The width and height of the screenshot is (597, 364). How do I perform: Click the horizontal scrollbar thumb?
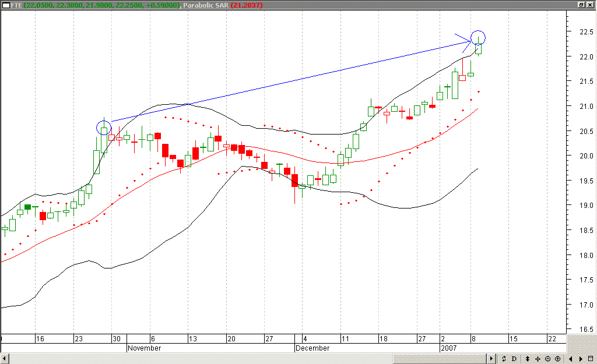[440, 358]
